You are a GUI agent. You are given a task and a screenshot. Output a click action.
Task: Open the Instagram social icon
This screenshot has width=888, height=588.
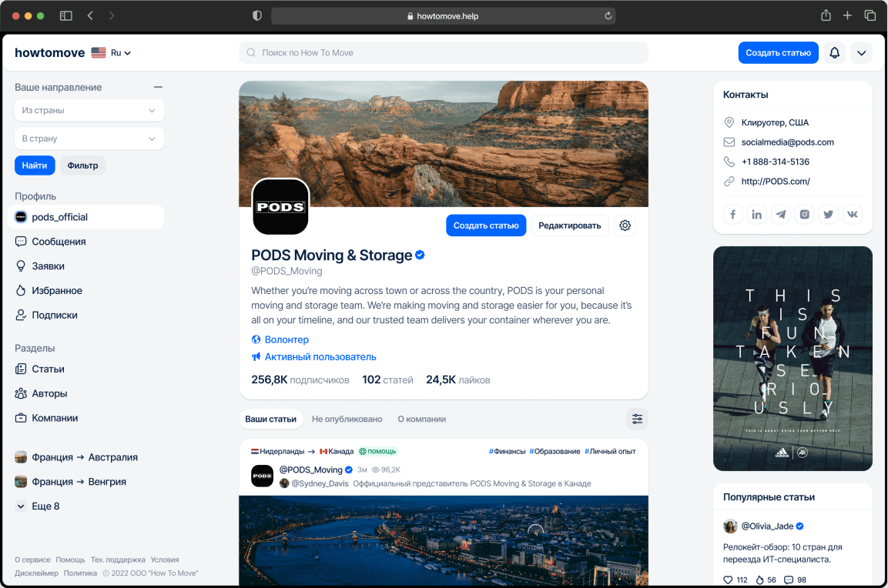point(805,215)
